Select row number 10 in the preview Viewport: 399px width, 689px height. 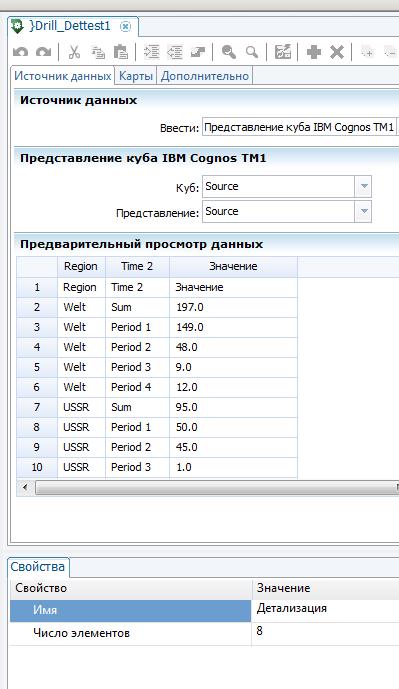click(37, 467)
